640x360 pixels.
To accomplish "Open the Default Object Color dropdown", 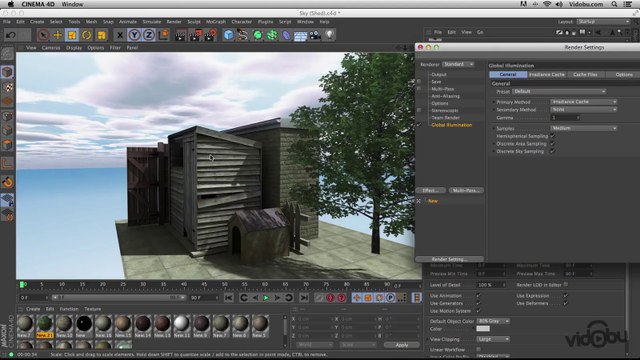I will pos(493,321).
